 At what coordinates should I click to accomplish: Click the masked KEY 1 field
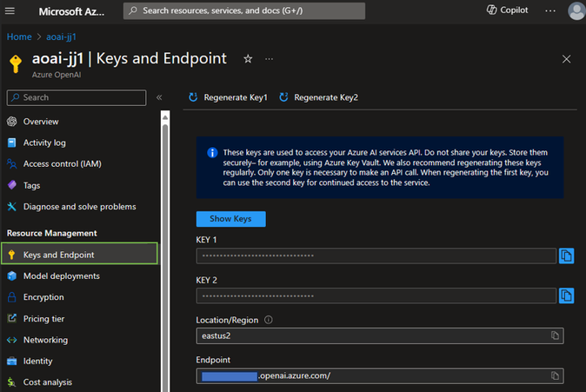coord(376,256)
